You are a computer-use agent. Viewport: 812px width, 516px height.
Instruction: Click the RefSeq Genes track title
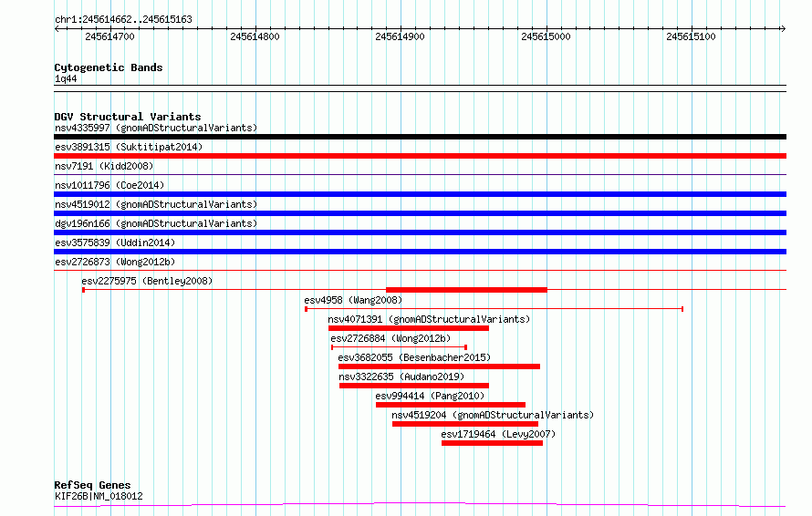tap(92, 486)
